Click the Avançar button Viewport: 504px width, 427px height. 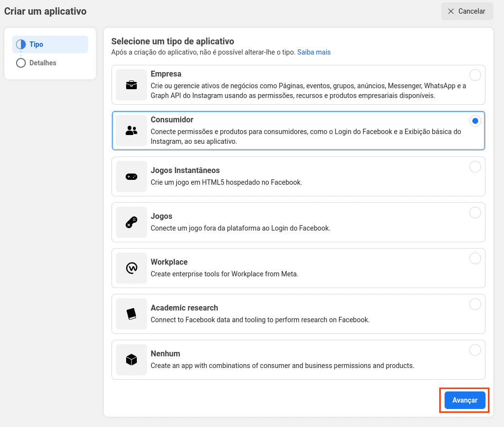point(465,400)
